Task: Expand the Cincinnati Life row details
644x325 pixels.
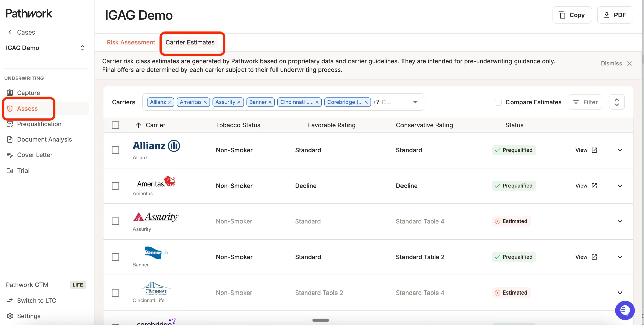Action: (620, 292)
